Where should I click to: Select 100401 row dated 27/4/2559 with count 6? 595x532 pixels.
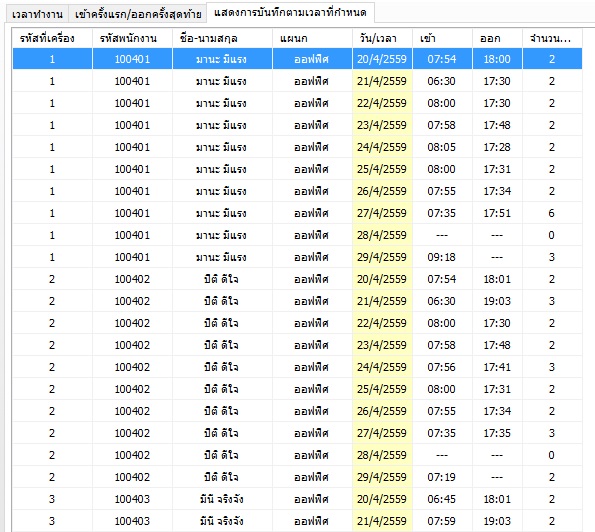point(298,213)
